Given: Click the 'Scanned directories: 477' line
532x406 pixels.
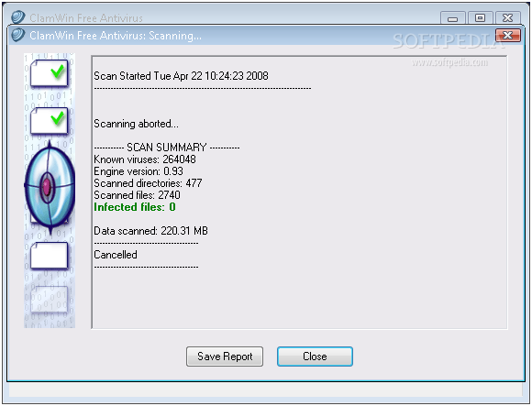Looking at the screenshot, I should pyautogui.click(x=148, y=183).
